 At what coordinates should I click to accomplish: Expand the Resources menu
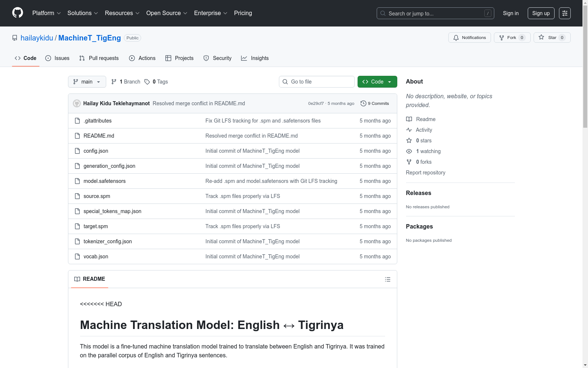(x=122, y=13)
